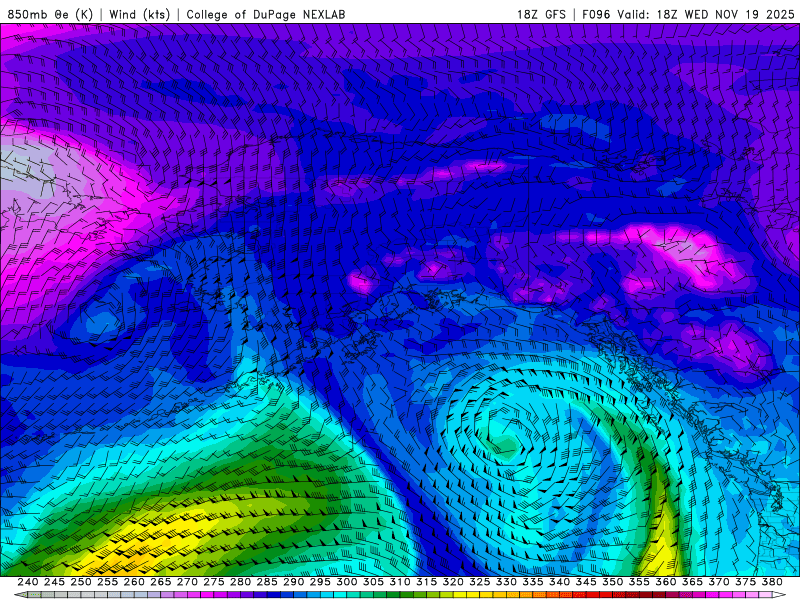Viewport: 800px width, 600px height.
Task: Click the gray left arrow end of the color bar
Action: (21, 595)
